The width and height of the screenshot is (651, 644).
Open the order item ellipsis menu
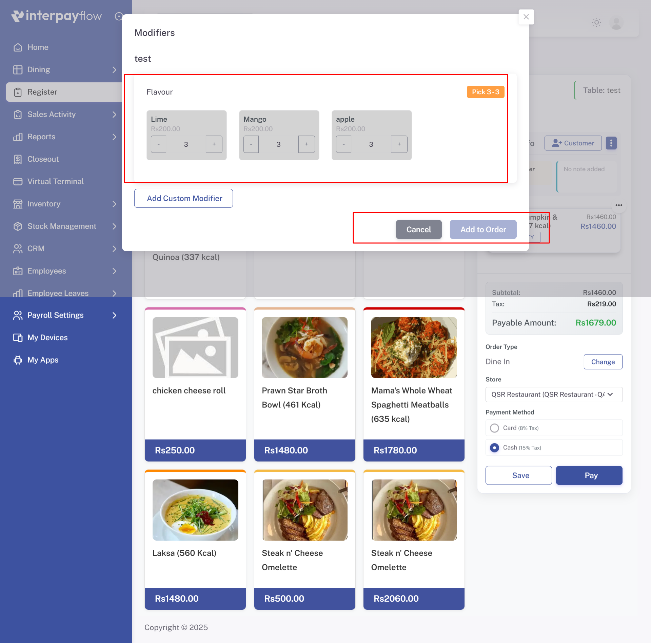click(x=619, y=205)
